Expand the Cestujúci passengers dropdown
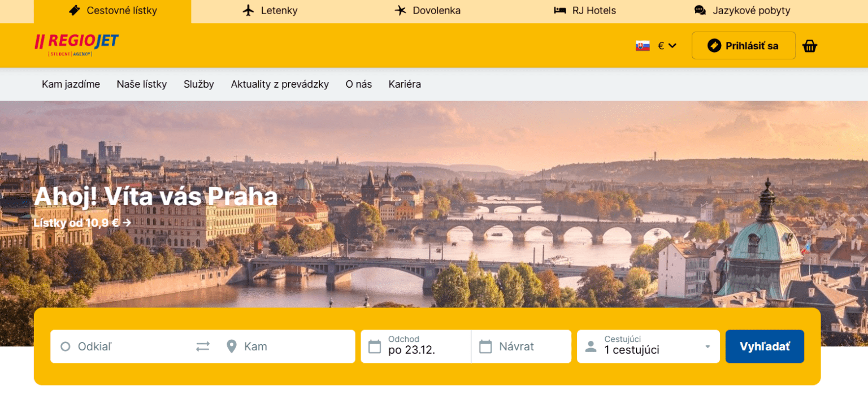 tap(707, 346)
